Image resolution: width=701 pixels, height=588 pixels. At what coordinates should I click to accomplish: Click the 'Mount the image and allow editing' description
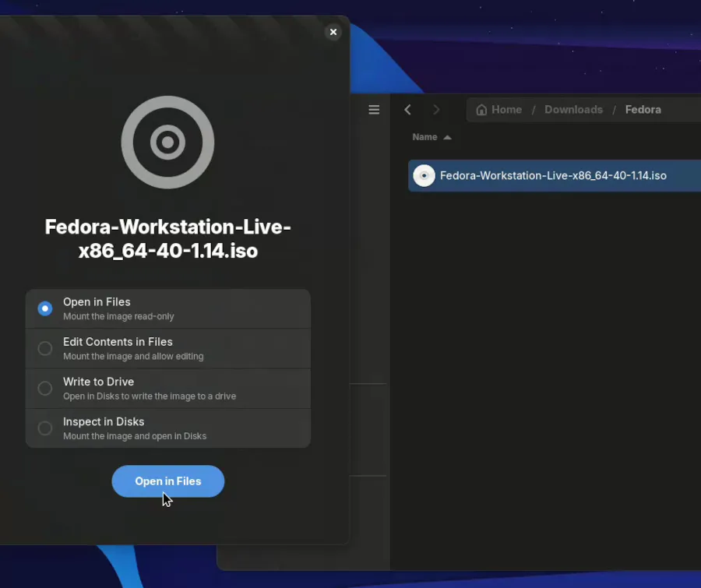(x=133, y=357)
